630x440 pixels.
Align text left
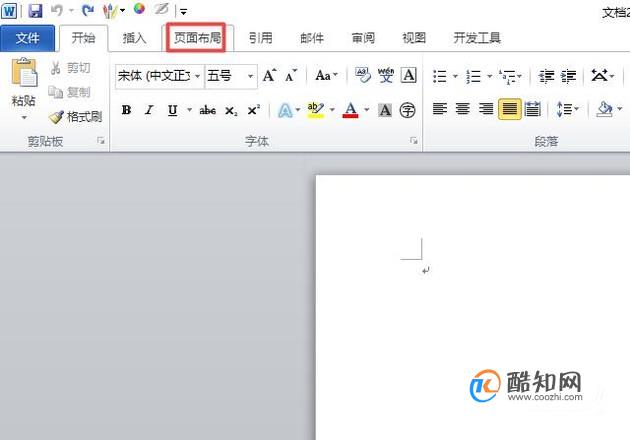(440, 109)
